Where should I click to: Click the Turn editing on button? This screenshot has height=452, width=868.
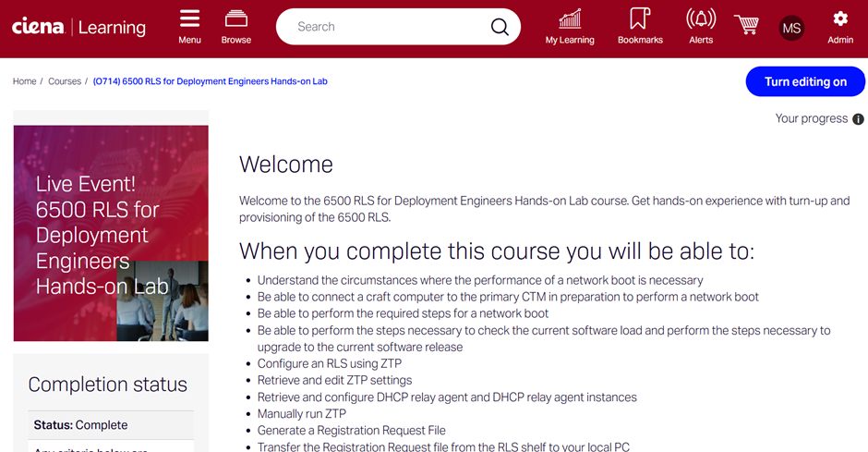805,81
